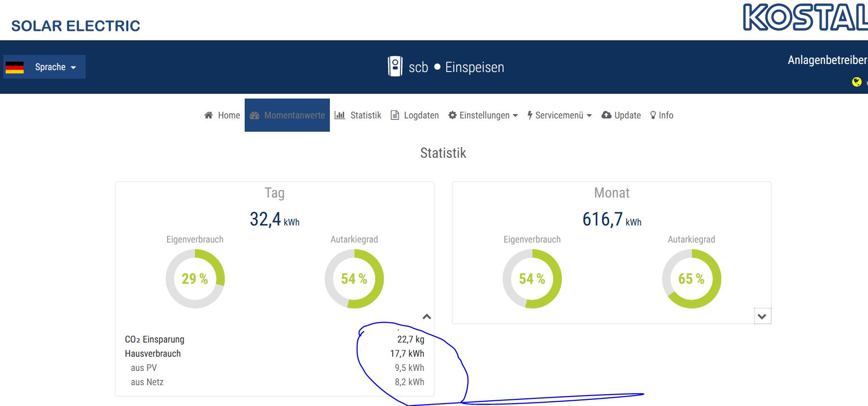Click the Monat card title
Viewport: 868px width, 406px height.
(x=612, y=193)
